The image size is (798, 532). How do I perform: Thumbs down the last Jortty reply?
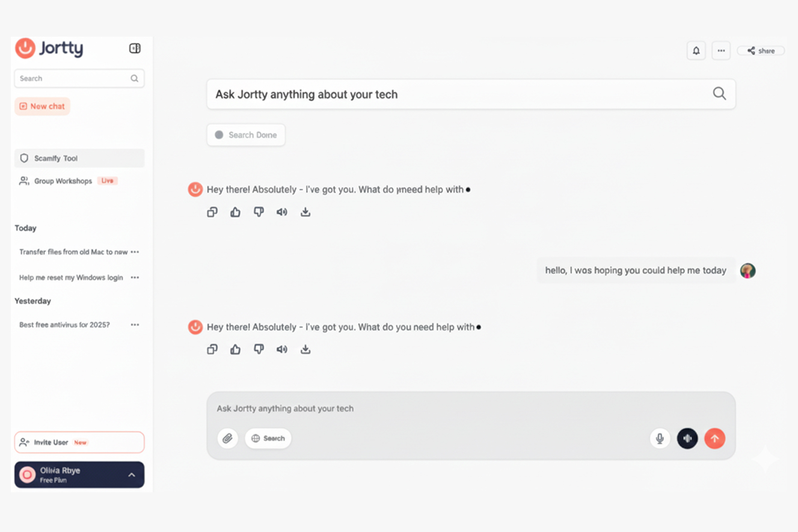click(x=259, y=349)
